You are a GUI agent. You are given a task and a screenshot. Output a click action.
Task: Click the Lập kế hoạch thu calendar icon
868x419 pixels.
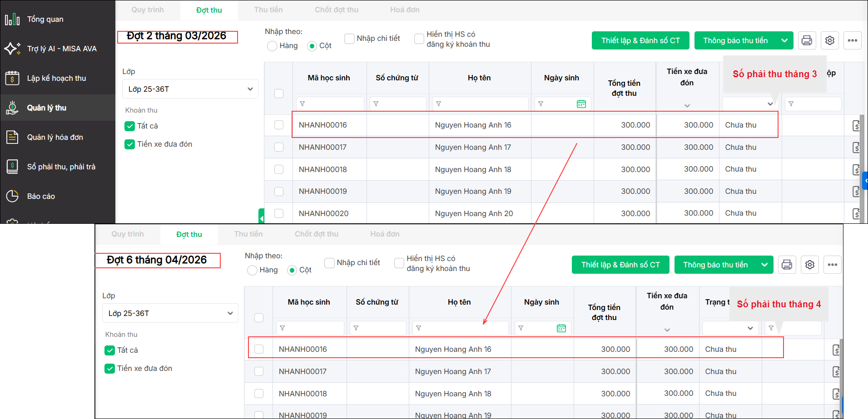(12, 78)
